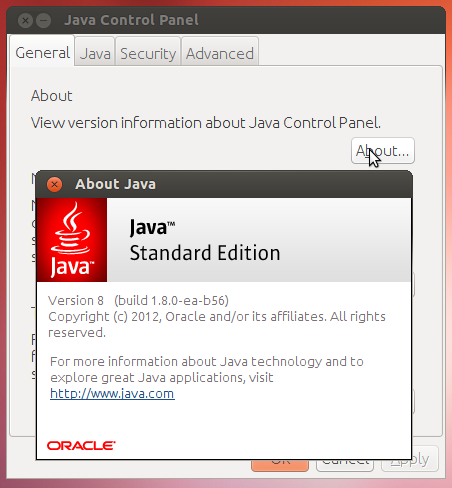Viewport: 452px width, 488px height.
Task: Minimize the Java Control Panel window
Action: (x=43, y=21)
